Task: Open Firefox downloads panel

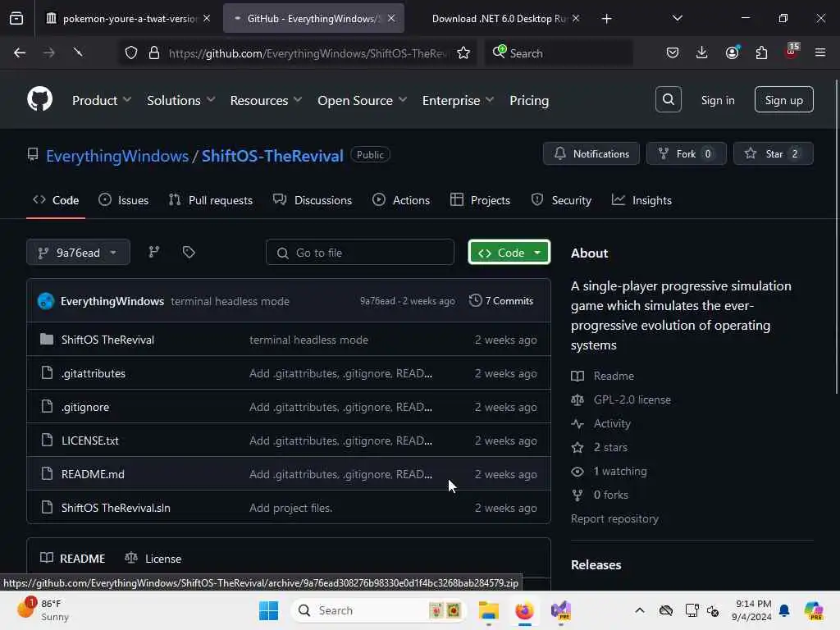Action: (702, 52)
